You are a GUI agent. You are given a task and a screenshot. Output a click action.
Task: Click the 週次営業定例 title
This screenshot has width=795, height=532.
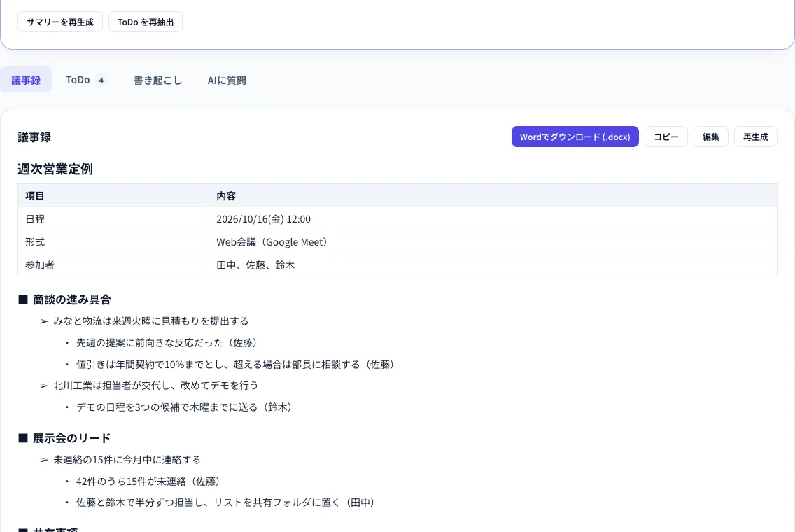(55, 169)
